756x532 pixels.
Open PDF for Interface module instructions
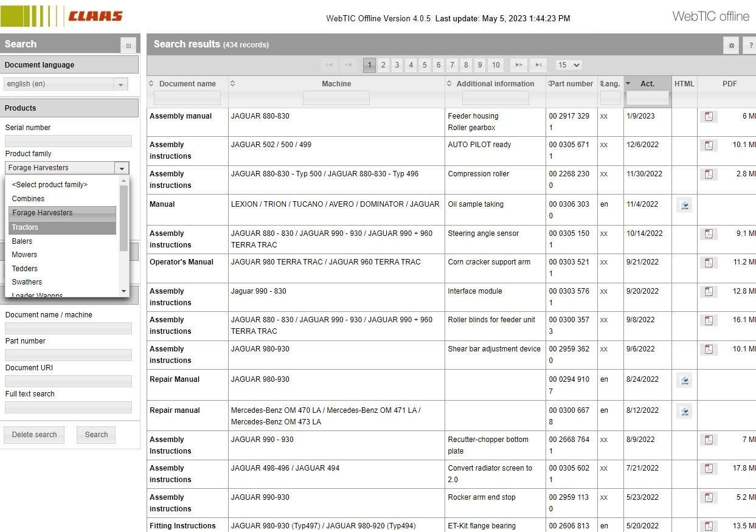[x=709, y=291]
